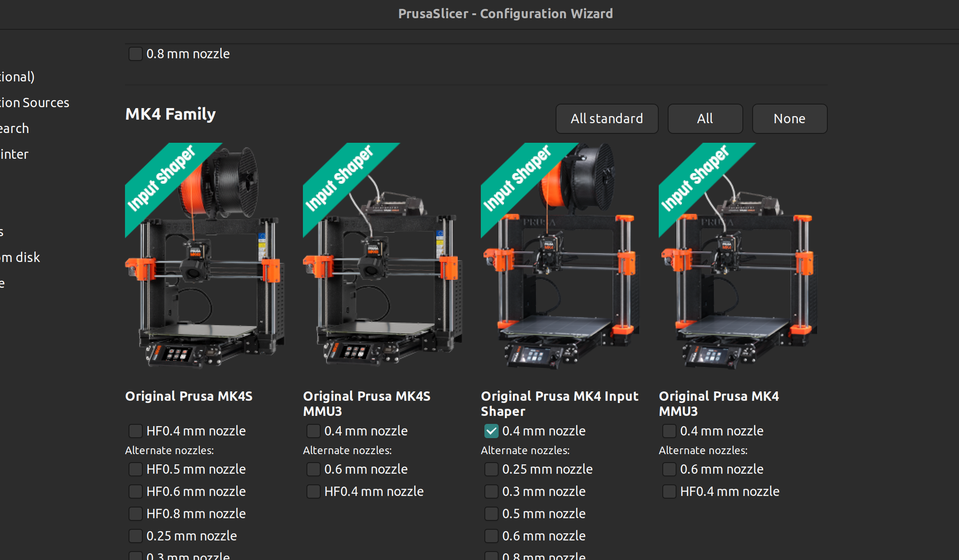
Task: Check 0.3 mm nozzle for MK4 Input Shaper
Action: coord(491,492)
